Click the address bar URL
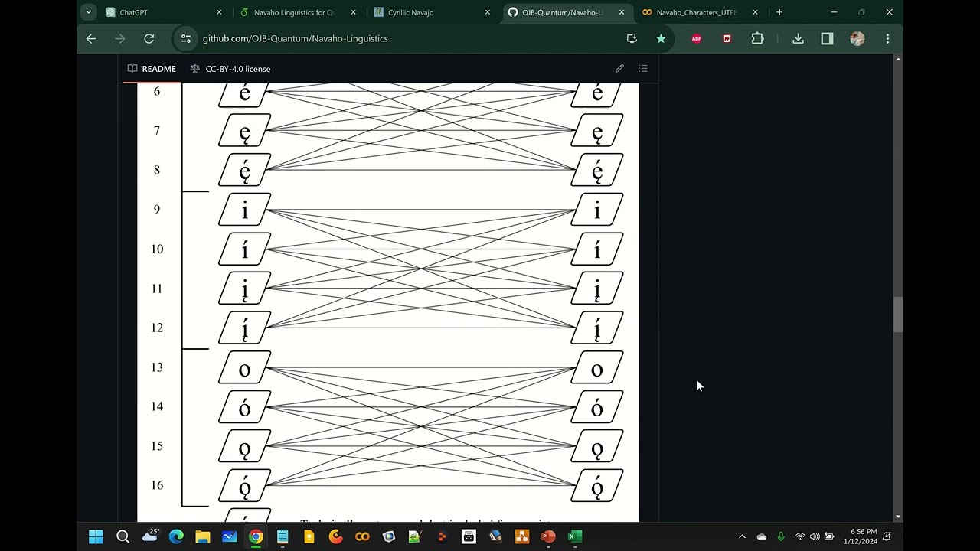The image size is (980, 551). coord(295,38)
